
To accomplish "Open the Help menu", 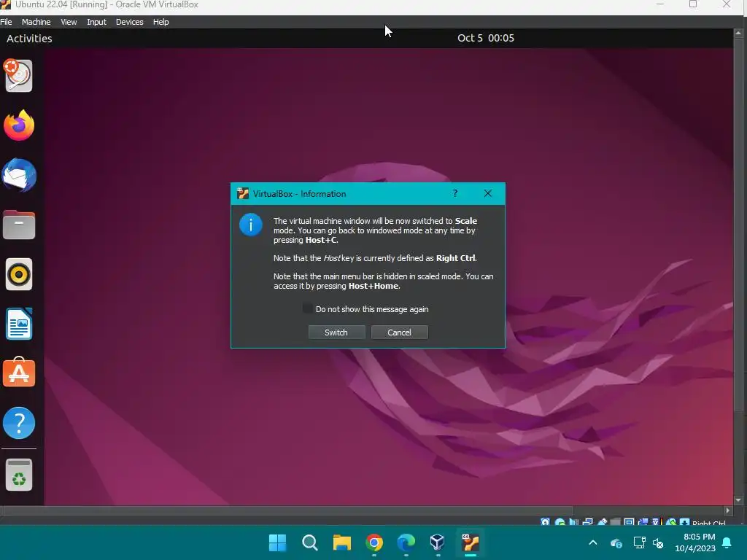I will point(161,22).
